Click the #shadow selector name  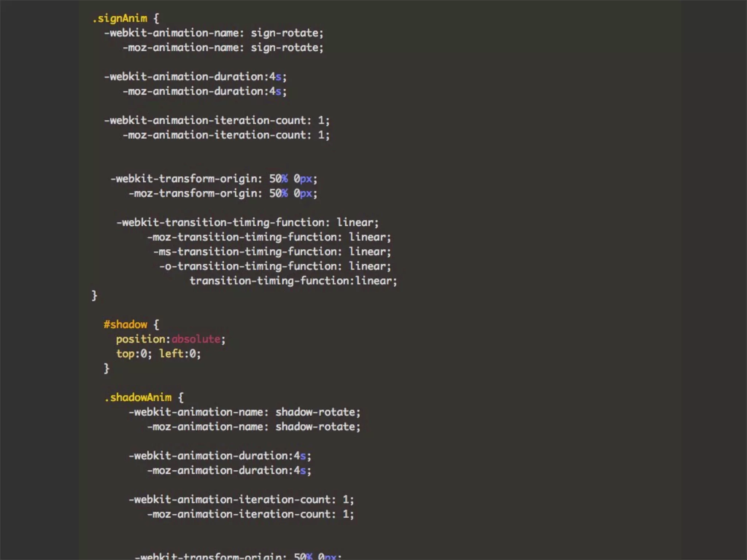tap(125, 324)
